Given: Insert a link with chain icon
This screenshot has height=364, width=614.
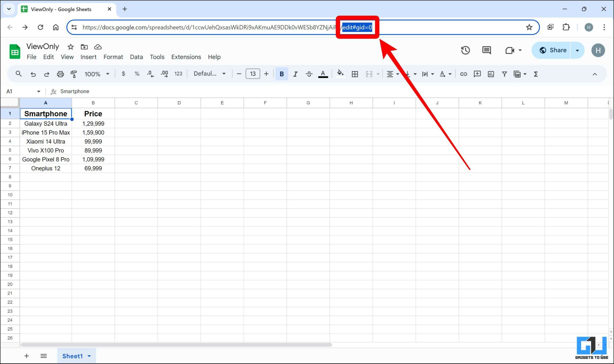Looking at the screenshot, I should pyautogui.click(x=464, y=74).
